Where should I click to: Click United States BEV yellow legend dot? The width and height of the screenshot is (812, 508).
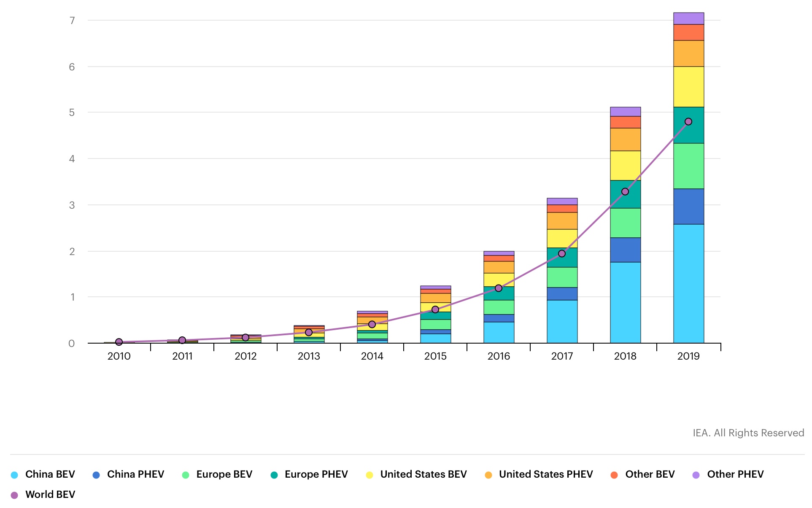tap(370, 475)
